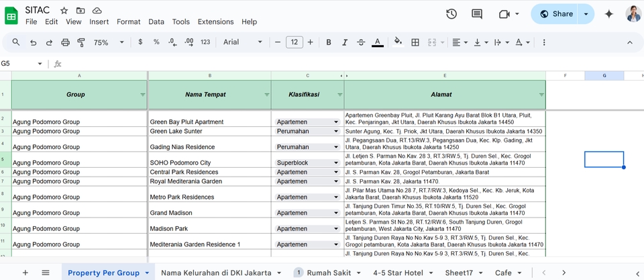Print the spreadsheet
The height and width of the screenshot is (280, 644).
click(x=65, y=42)
